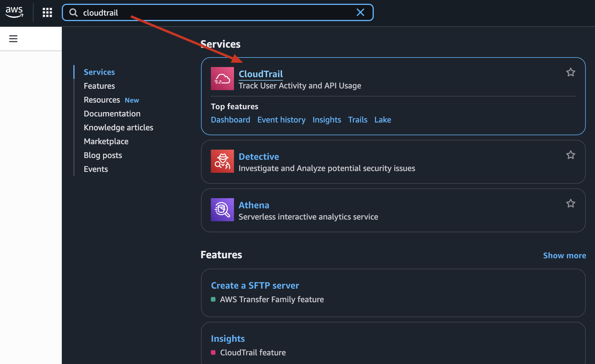Image resolution: width=595 pixels, height=364 pixels.
Task: Select the Documentation filter category
Action: coord(112,114)
